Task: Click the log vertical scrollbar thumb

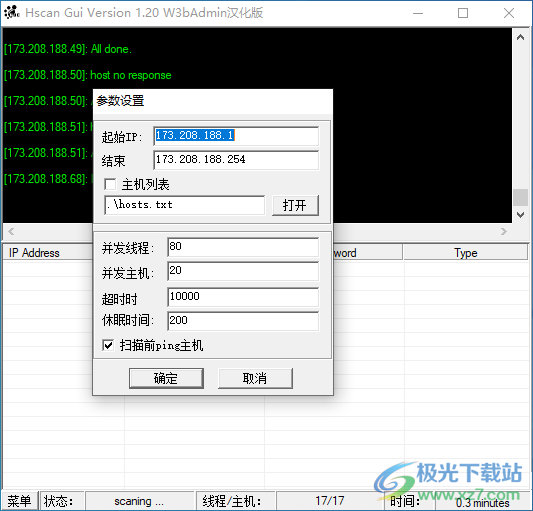Action: [520, 197]
